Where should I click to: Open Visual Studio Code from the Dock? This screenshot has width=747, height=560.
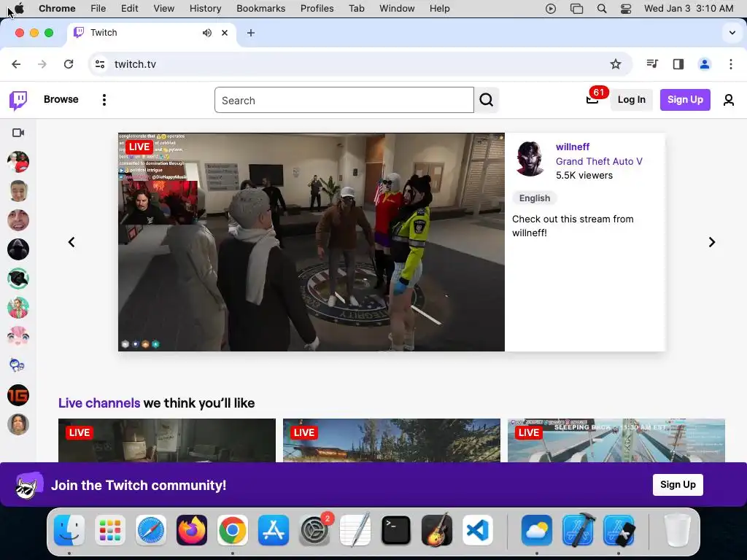coord(478,530)
